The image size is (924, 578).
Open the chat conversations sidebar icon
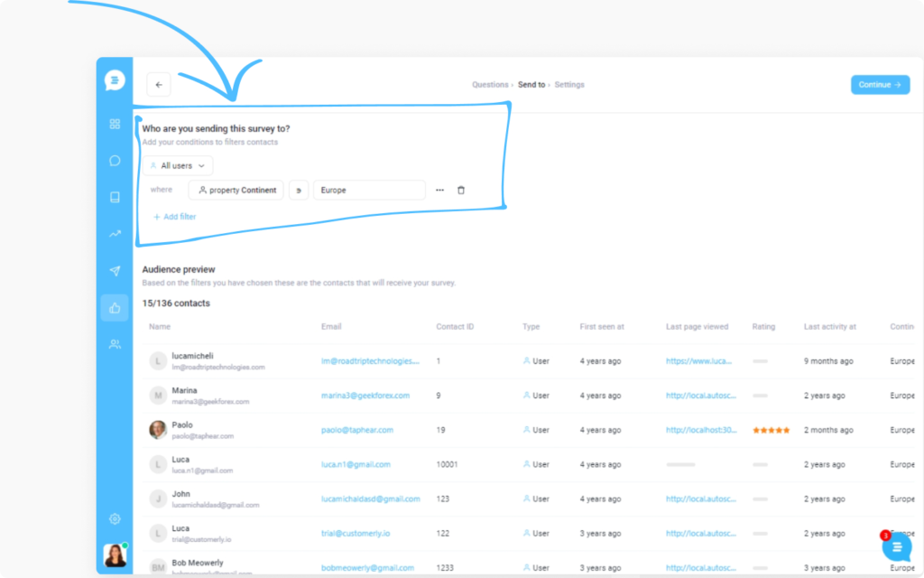[115, 161]
